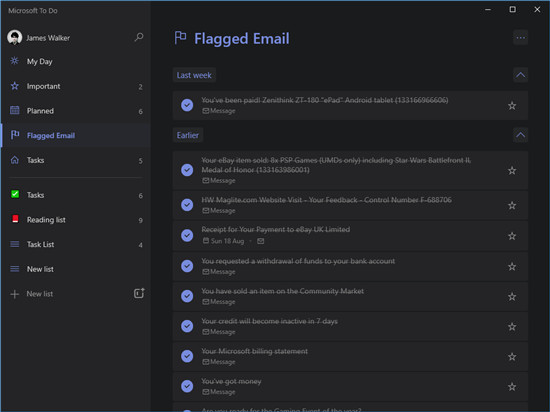Uncheck credit will become inactive task
This screenshot has width=550, height=412.
click(x=187, y=326)
